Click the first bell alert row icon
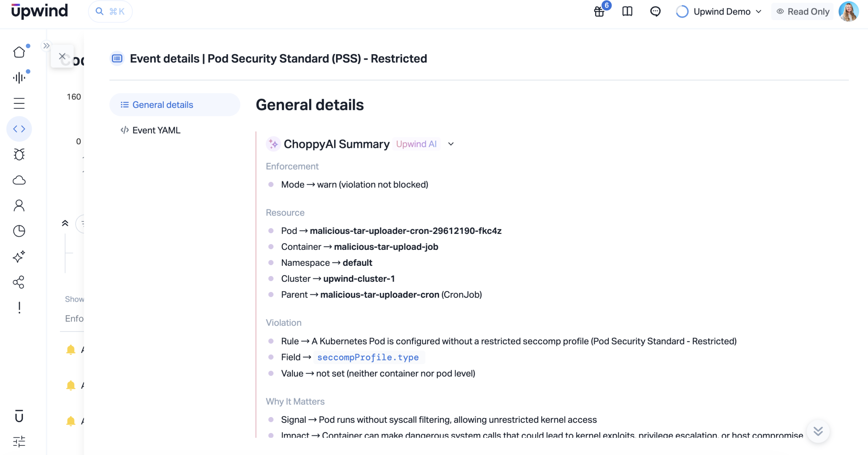 click(71, 350)
